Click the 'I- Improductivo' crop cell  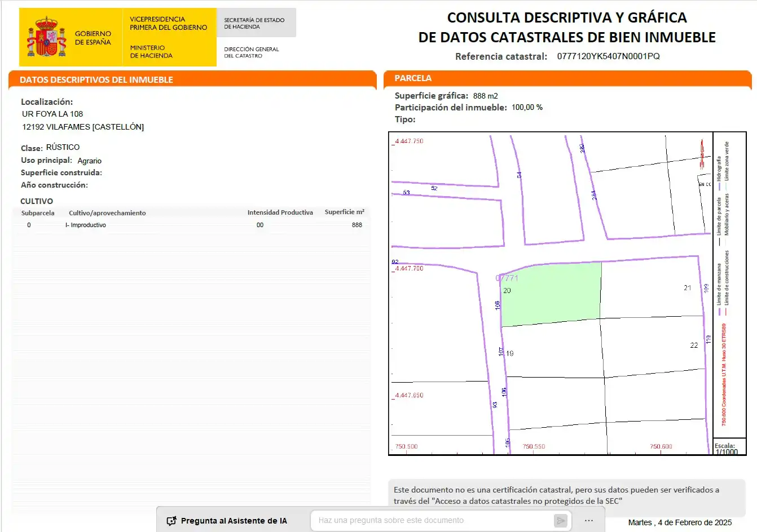point(86,225)
